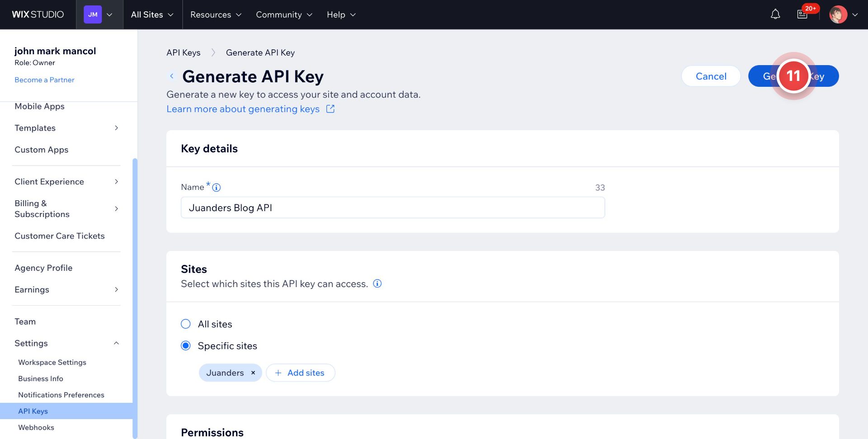Click the character counter showing 33
This screenshot has width=868, height=439.
tap(600, 188)
